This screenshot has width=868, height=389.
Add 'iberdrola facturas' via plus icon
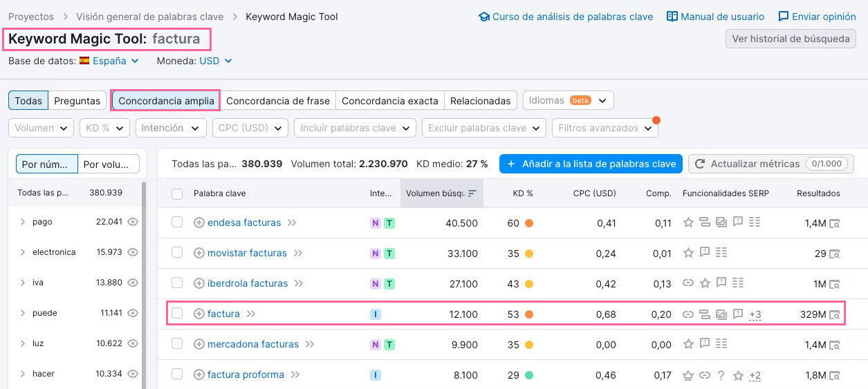pyautogui.click(x=199, y=283)
